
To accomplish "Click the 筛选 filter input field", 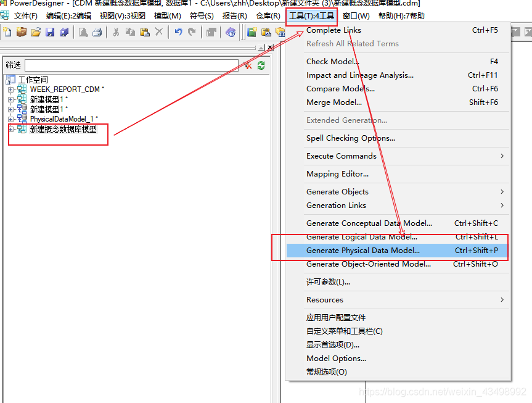I will tap(132, 65).
